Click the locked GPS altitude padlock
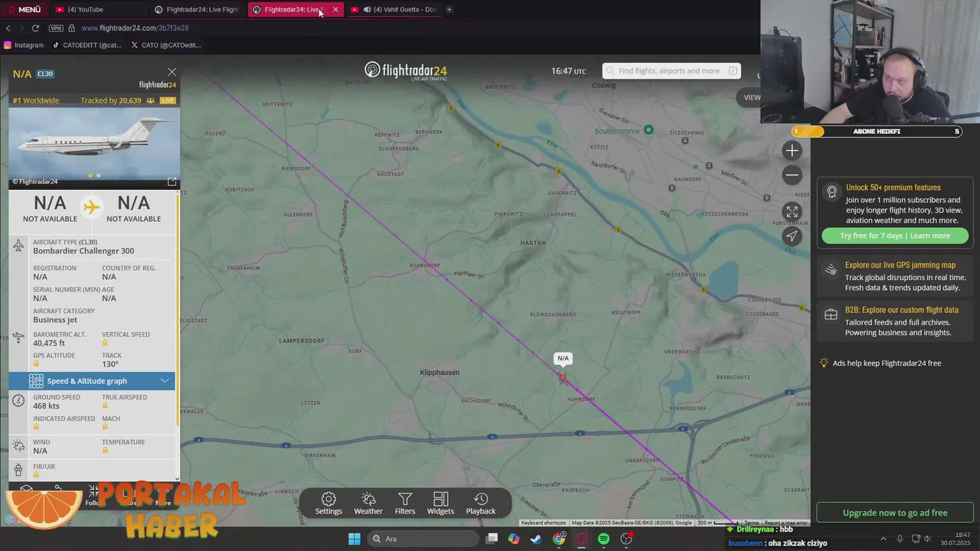This screenshot has height=551, width=980. 36,364
